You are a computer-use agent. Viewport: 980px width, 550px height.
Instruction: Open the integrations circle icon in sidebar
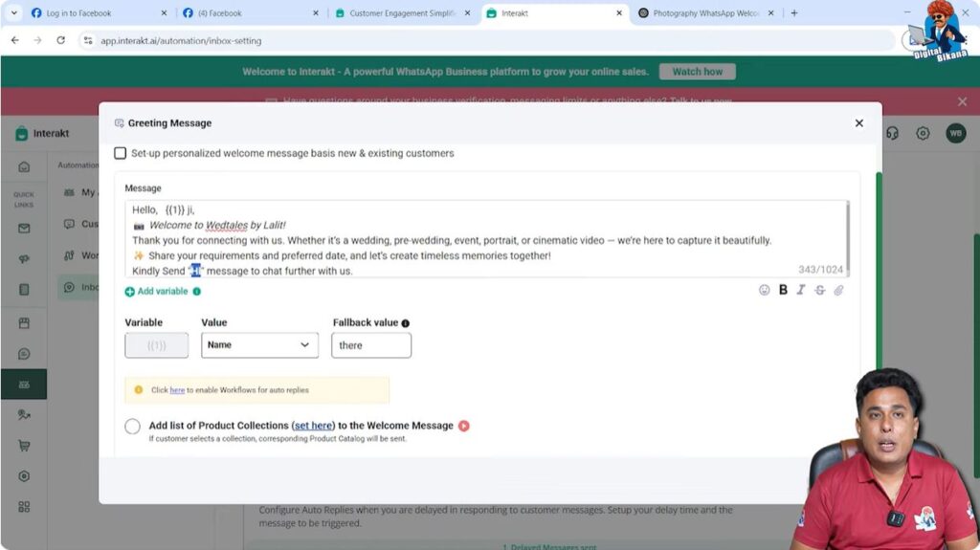(x=24, y=476)
